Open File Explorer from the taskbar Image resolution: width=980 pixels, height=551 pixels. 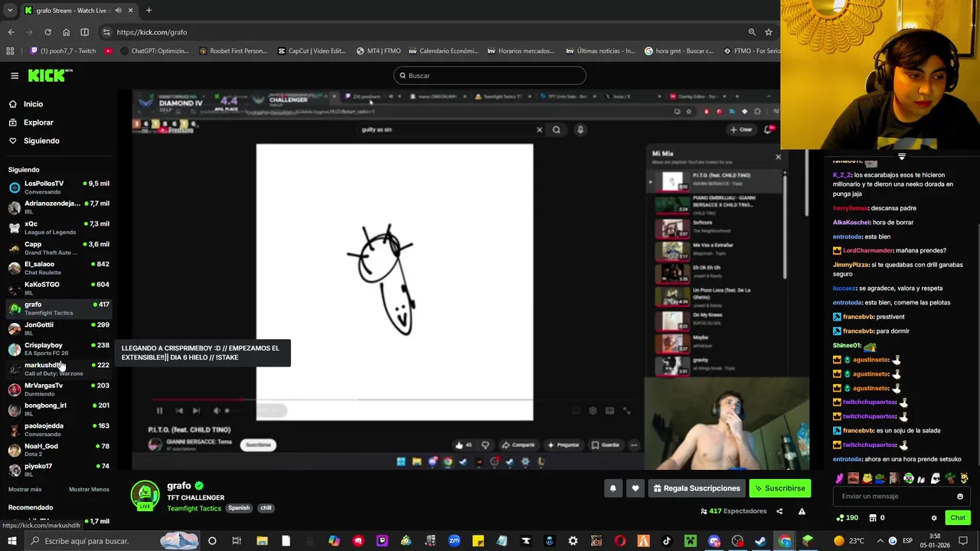(x=262, y=541)
